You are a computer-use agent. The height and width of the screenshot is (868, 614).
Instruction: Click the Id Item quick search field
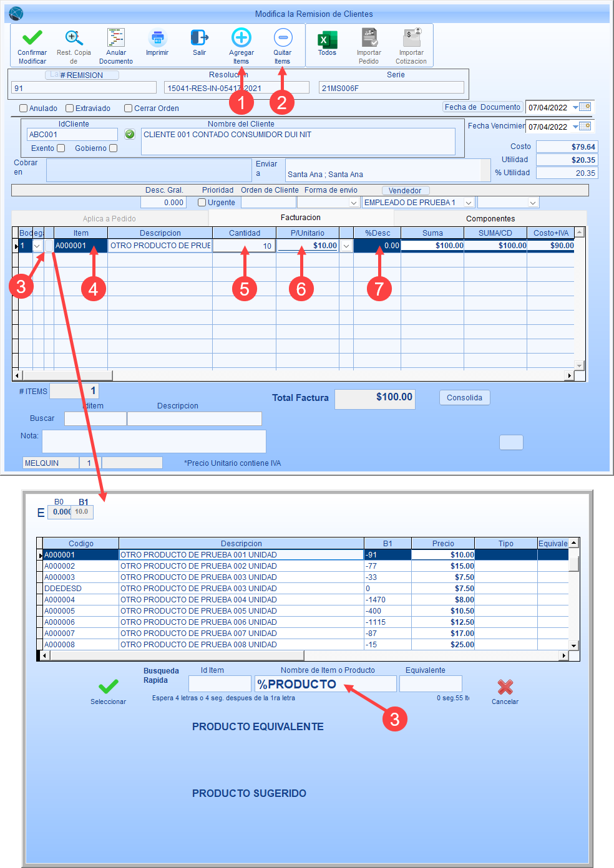pyautogui.click(x=220, y=684)
